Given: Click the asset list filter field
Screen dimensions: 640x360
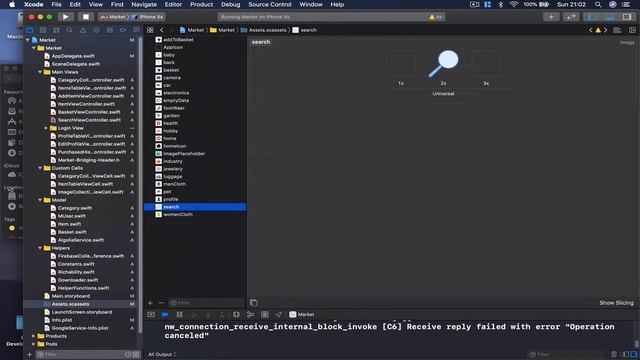Looking at the screenshot, I should [x=206, y=303].
